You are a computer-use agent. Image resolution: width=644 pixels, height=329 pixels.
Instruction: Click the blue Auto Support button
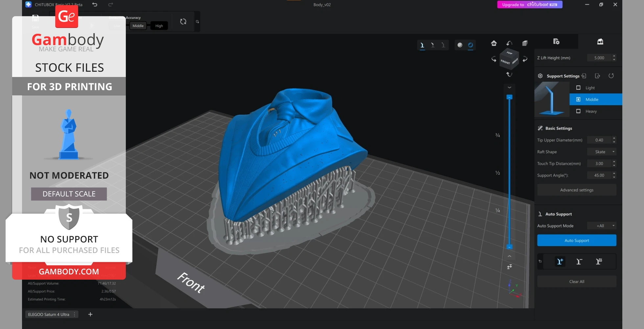pos(577,240)
